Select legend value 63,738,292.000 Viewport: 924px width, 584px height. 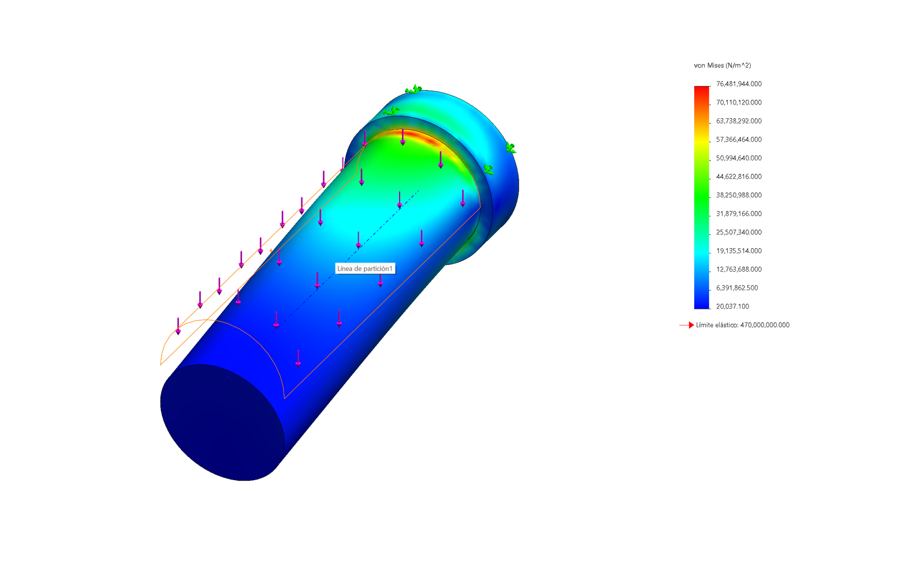(739, 121)
